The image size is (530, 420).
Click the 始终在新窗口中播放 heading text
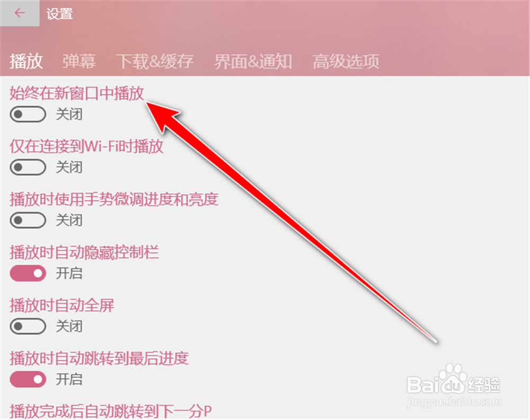click(77, 93)
